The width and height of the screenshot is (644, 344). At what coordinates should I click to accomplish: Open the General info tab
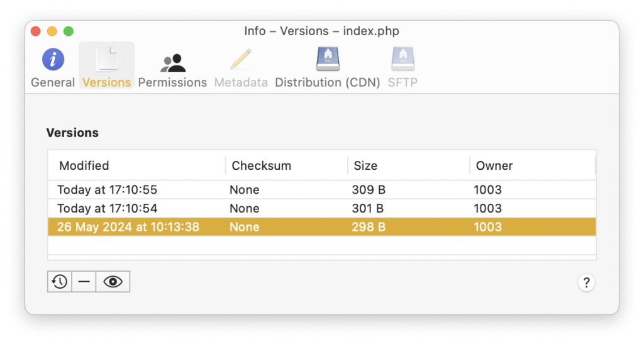click(x=53, y=67)
